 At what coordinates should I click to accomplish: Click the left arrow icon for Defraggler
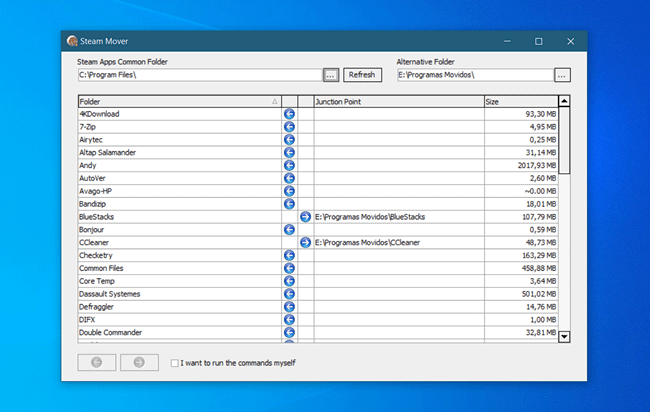point(289,307)
